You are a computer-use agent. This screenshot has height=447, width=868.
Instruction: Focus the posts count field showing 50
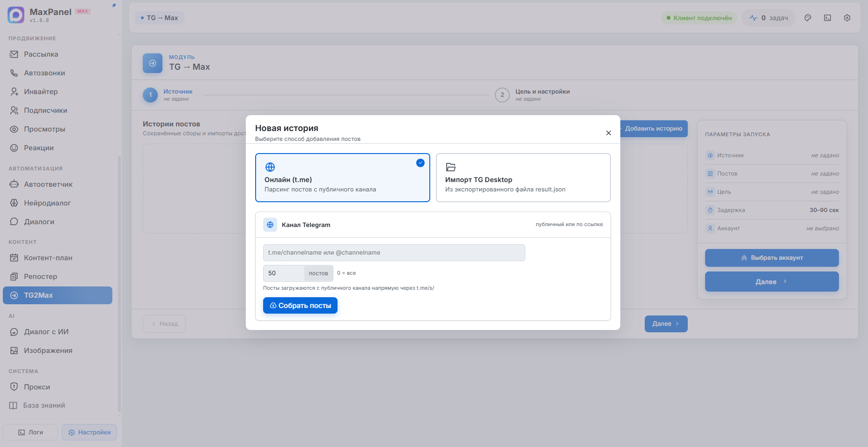click(284, 273)
